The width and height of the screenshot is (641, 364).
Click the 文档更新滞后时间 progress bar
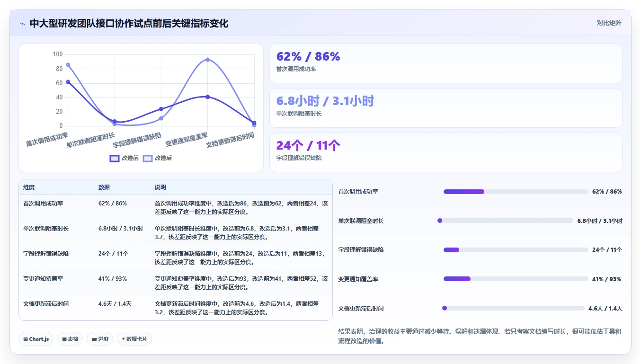[513, 308]
